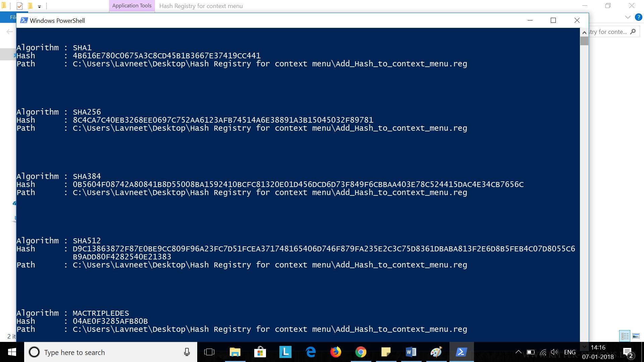Scroll up in the PowerShell output
The image size is (644, 362).
point(584,31)
